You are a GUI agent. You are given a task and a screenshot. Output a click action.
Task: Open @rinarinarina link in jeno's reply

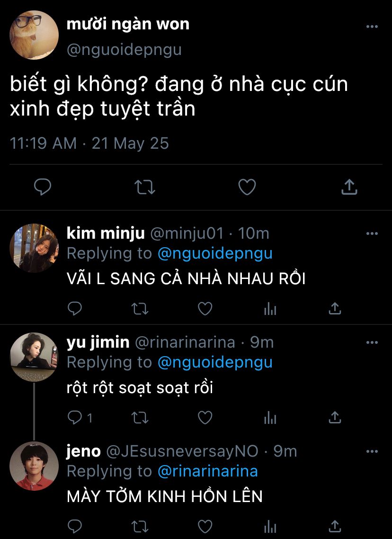click(x=207, y=471)
